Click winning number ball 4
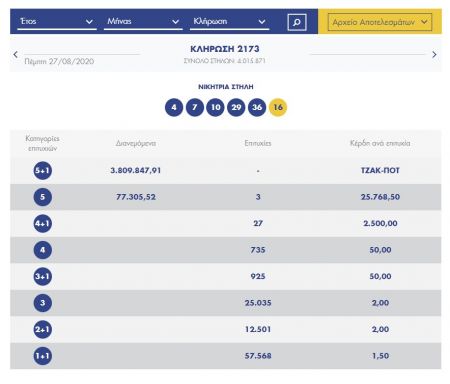The image size is (450, 384). [174, 107]
